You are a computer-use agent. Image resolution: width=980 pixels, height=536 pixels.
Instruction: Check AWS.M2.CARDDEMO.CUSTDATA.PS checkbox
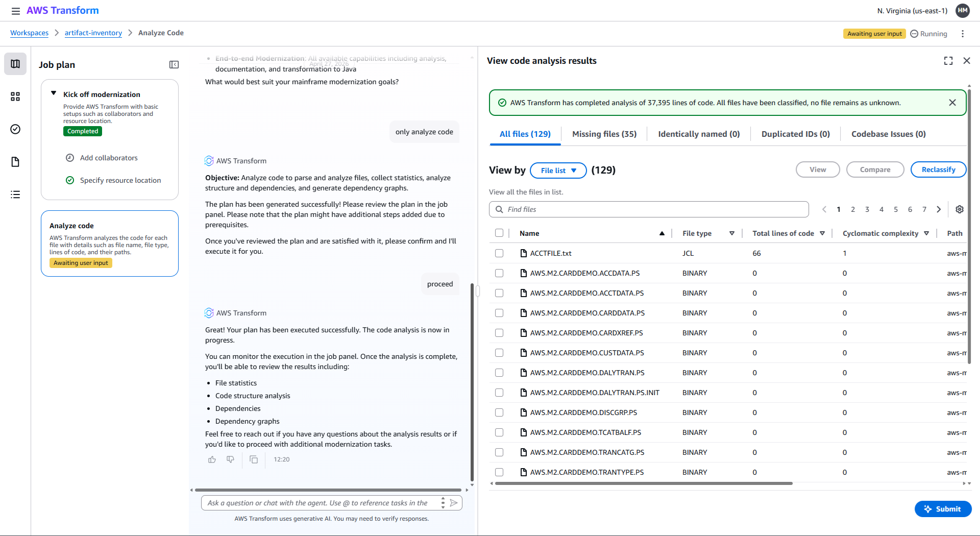pyautogui.click(x=499, y=353)
